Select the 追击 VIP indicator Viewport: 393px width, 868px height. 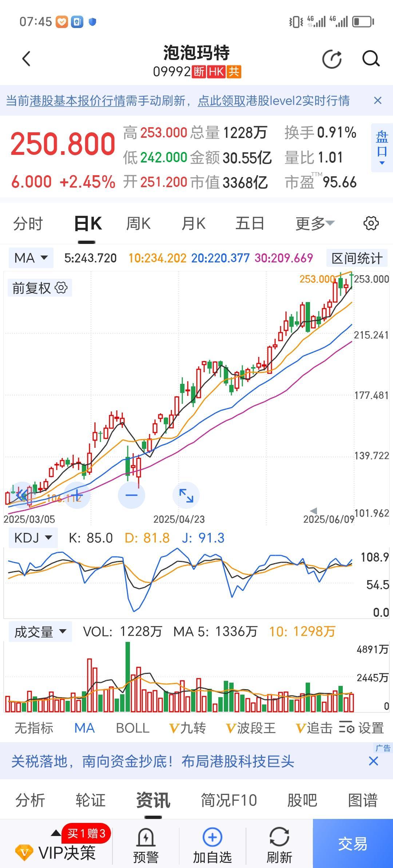pyautogui.click(x=314, y=728)
